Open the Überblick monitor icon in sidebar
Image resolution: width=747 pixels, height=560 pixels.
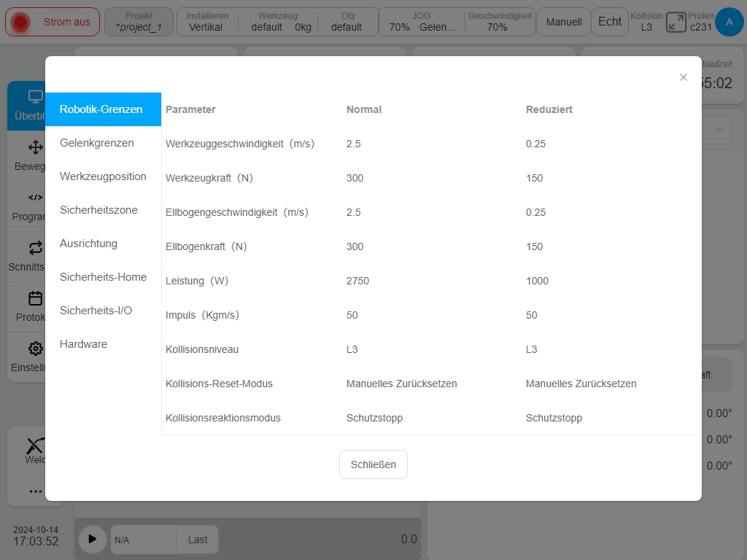[x=35, y=97]
